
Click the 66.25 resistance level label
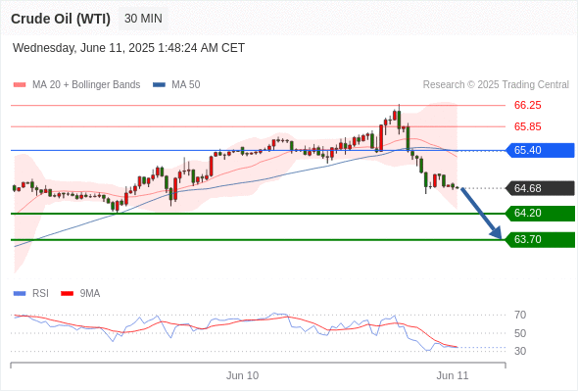[x=527, y=105]
